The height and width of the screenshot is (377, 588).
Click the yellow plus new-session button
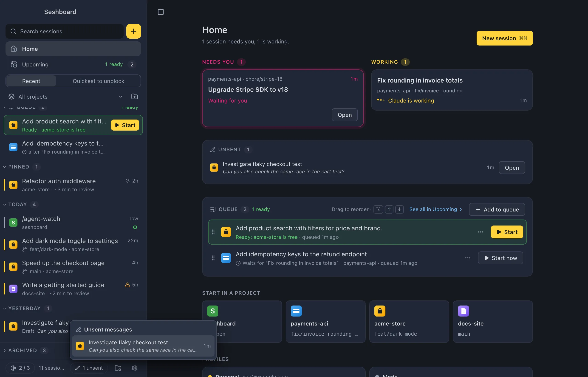point(133,31)
